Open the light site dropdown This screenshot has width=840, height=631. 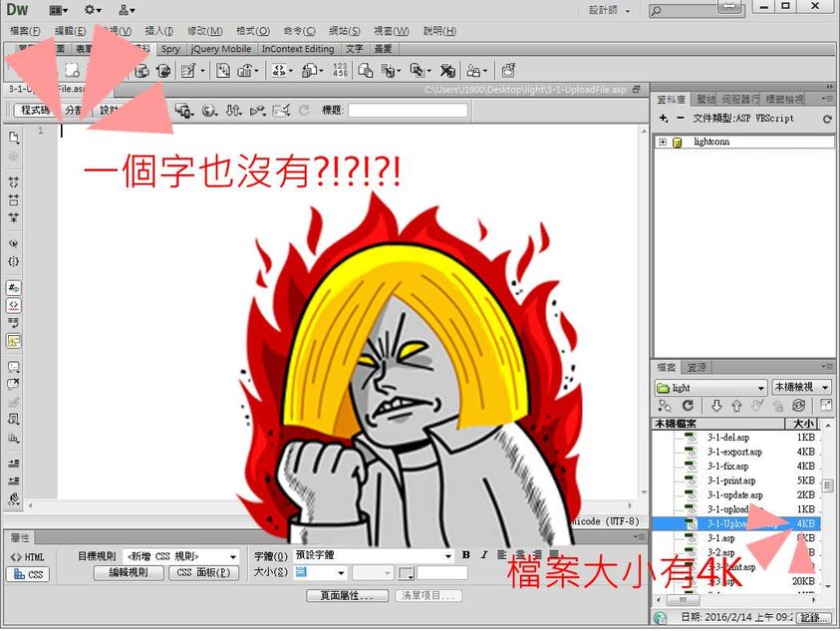(707, 387)
